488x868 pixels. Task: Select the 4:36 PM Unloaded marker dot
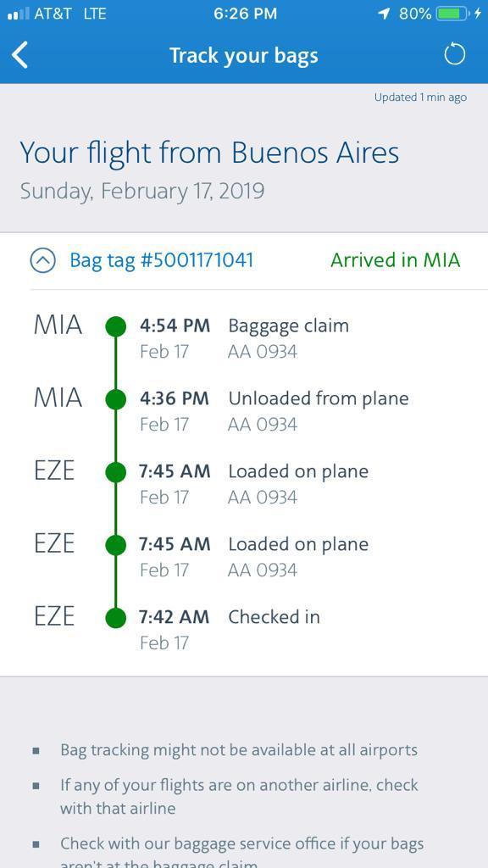[115, 398]
